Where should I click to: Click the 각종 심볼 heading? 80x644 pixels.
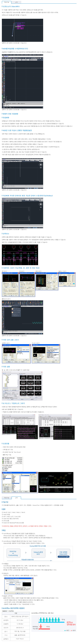[6, 367]
